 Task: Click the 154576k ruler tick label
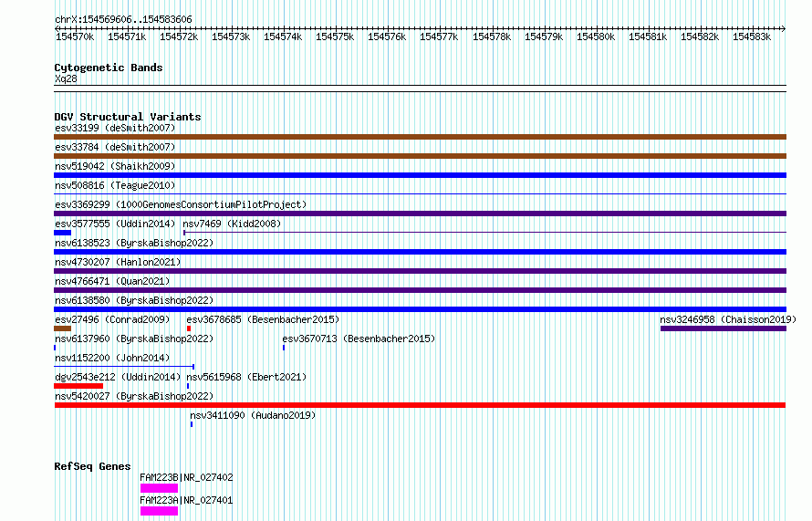[387, 37]
